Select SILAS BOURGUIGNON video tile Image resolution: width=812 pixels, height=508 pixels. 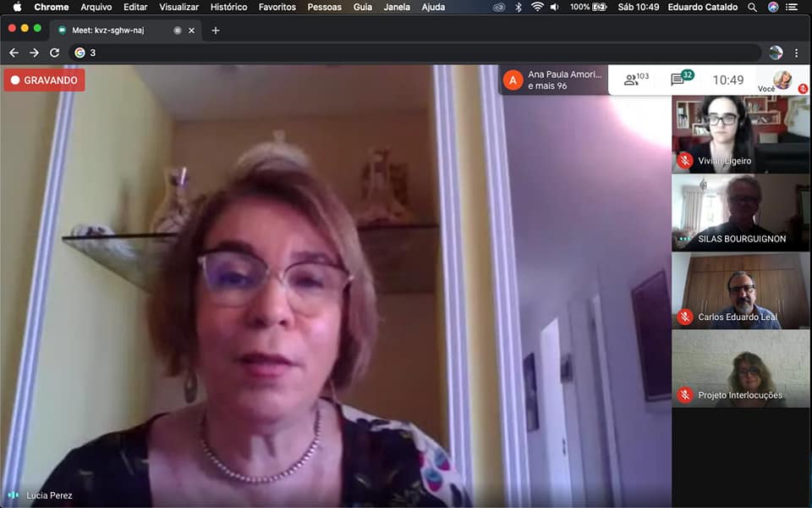click(741, 213)
